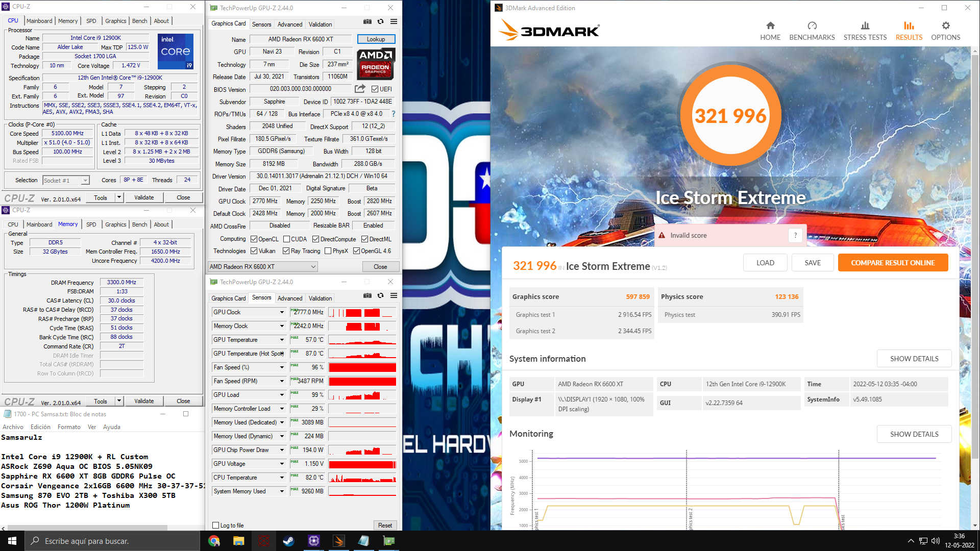Open Bench tab in lower CPU-Z window
Viewport: 980px width, 551px height.
tap(139, 224)
